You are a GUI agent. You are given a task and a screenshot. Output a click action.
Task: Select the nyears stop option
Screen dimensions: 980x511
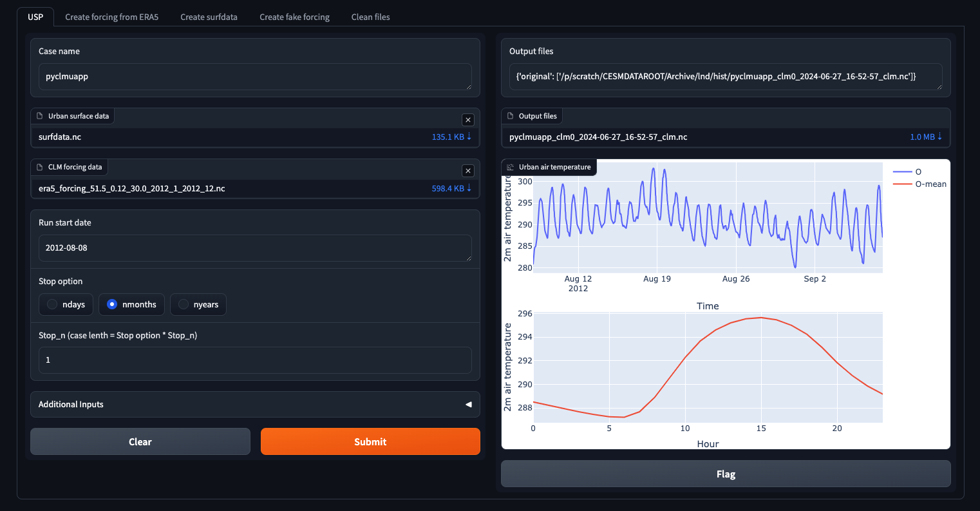[x=184, y=304]
